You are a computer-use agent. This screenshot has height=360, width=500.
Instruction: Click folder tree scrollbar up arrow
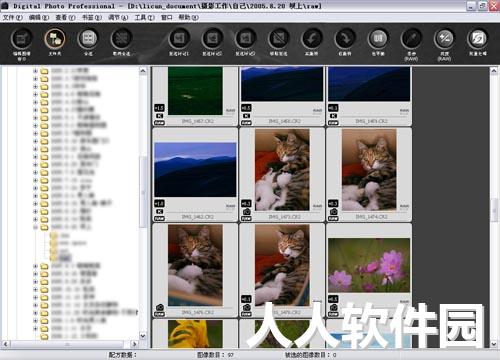(143, 71)
